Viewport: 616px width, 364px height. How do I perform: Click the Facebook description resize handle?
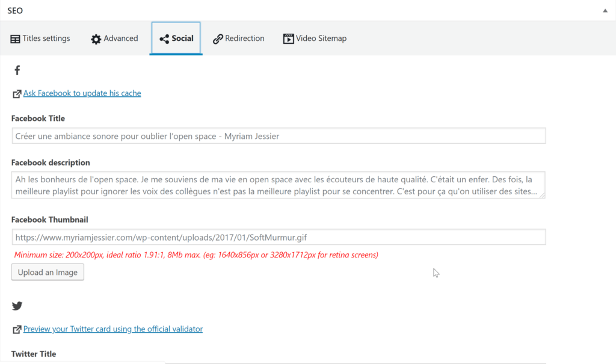(542, 196)
